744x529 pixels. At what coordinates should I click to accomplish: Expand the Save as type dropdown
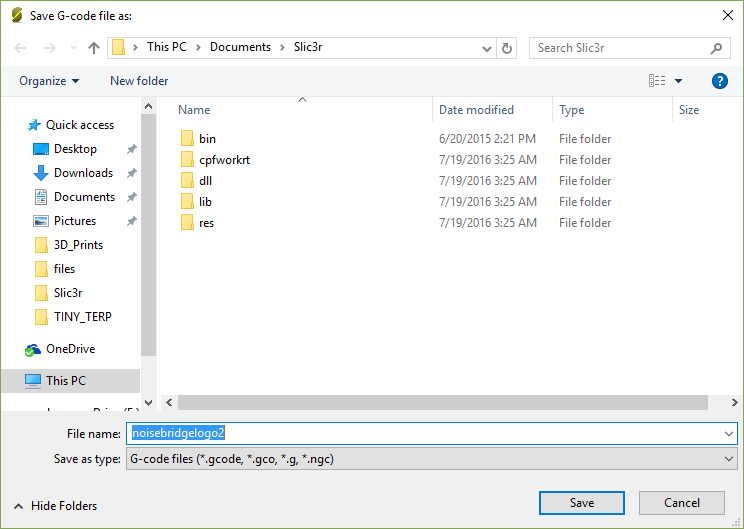[728, 459]
